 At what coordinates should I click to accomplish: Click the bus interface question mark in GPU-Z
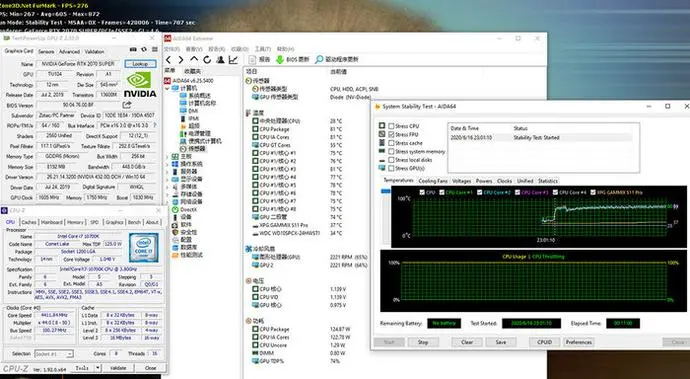point(154,125)
